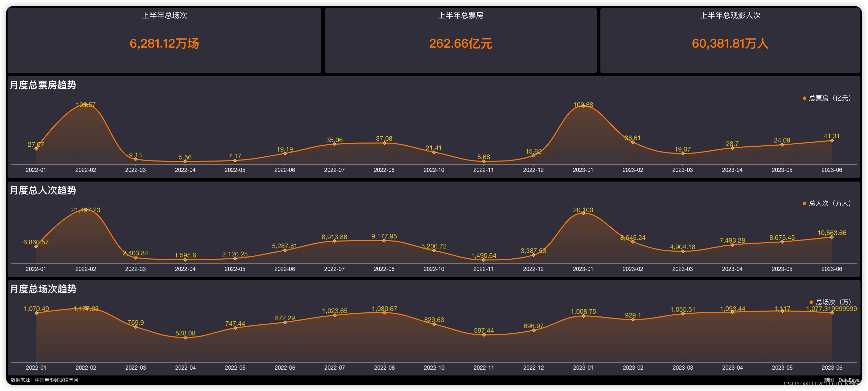Select the 上半年总场次 summary card value

(164, 43)
